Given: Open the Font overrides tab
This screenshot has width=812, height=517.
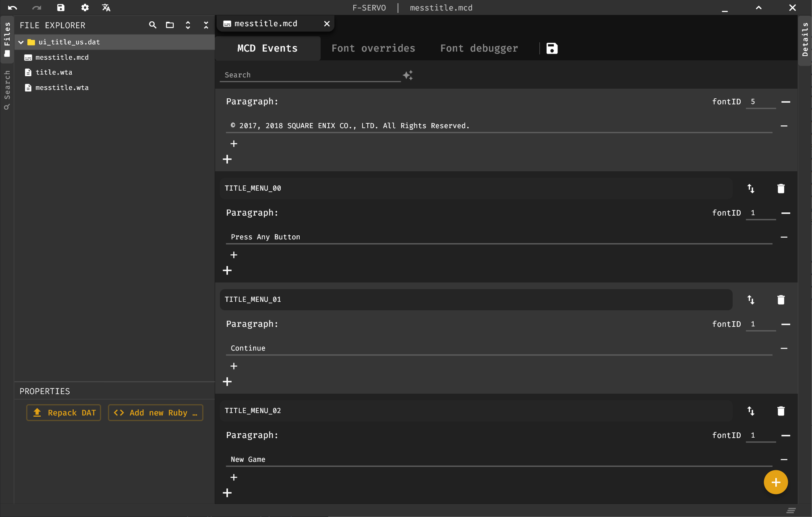Looking at the screenshot, I should tap(373, 48).
